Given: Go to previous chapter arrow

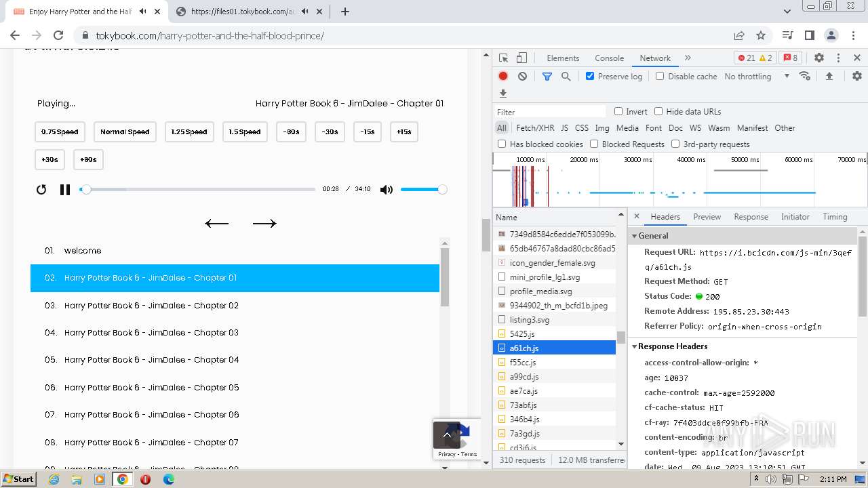Looking at the screenshot, I should (217, 223).
